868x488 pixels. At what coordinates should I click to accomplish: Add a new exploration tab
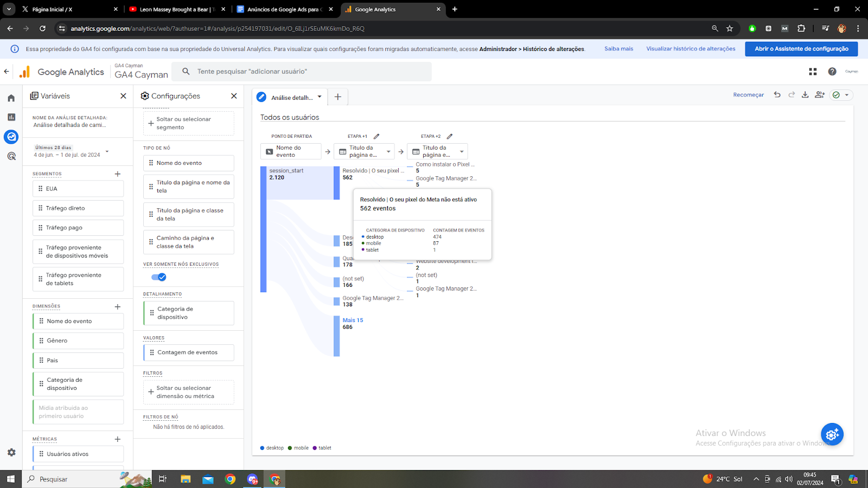[x=338, y=97]
